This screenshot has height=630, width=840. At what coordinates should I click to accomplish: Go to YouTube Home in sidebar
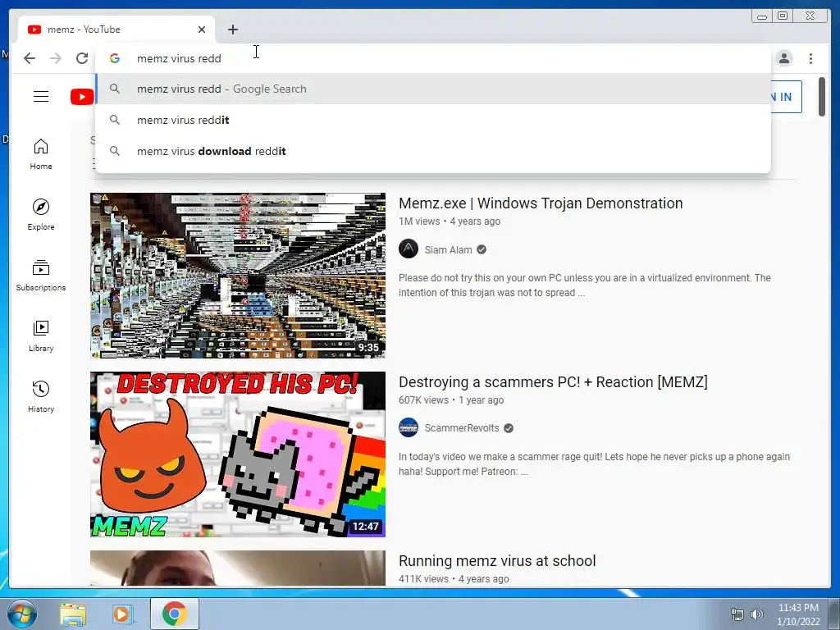[41, 154]
